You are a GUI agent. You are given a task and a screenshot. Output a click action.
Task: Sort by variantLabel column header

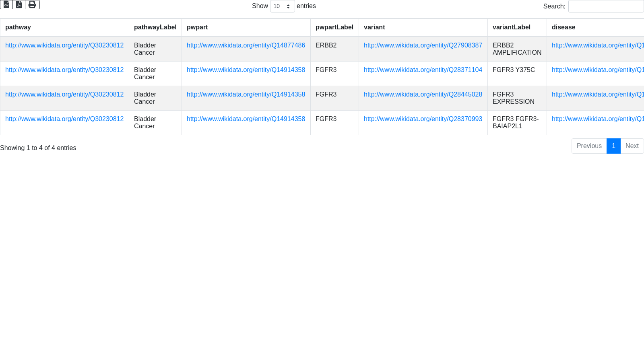pos(511,27)
